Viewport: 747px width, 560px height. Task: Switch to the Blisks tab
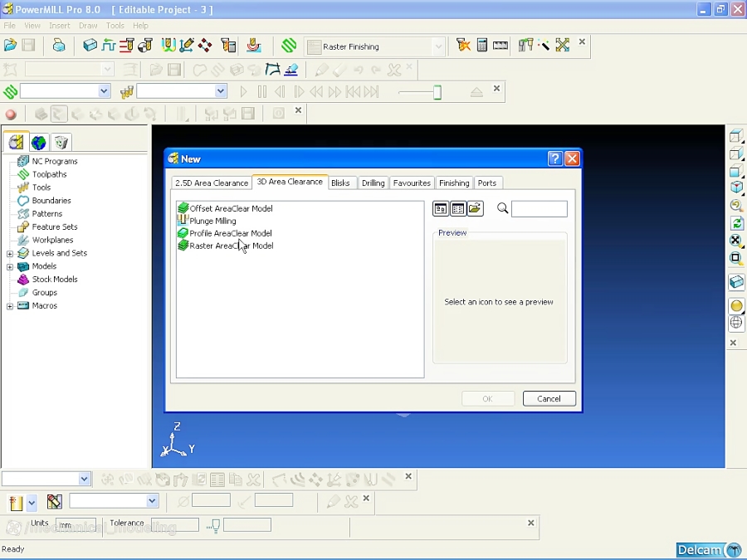click(x=340, y=183)
